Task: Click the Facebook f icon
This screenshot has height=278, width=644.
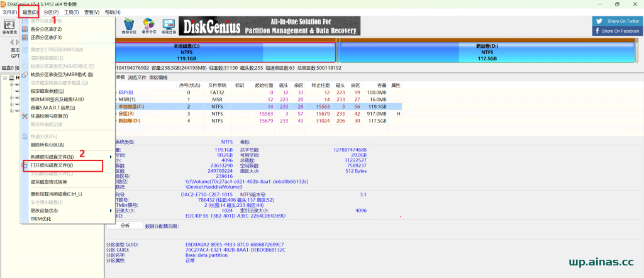Action: point(597,31)
